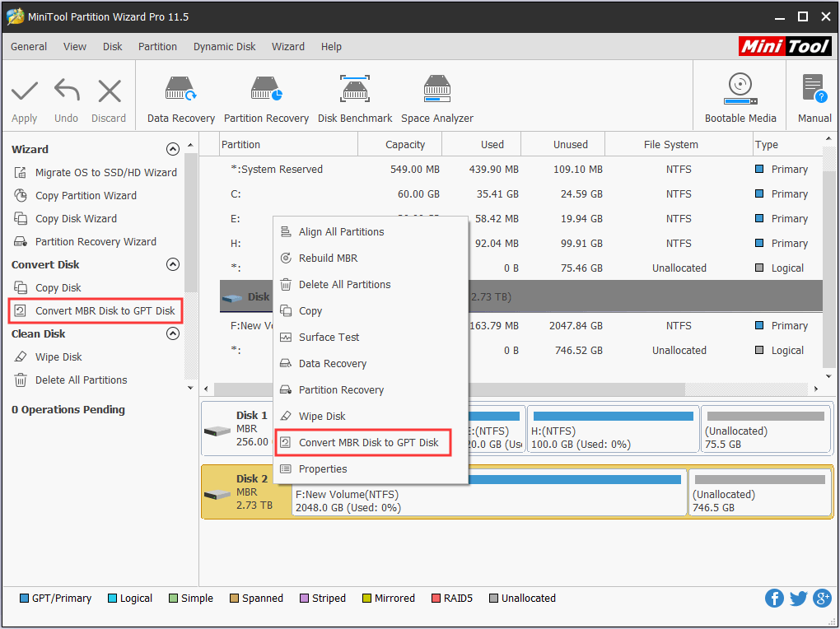
Task: Start Copy Partition Wizard in sidebar
Action: [75, 196]
